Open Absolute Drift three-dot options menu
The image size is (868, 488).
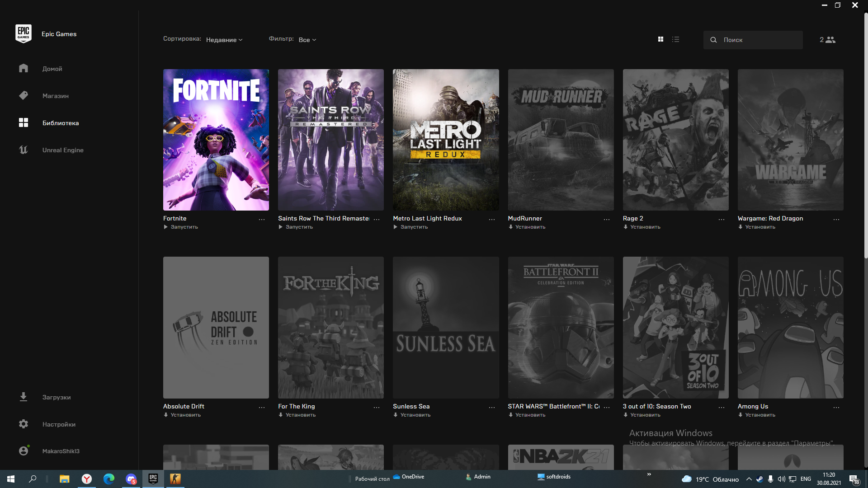[x=262, y=407]
